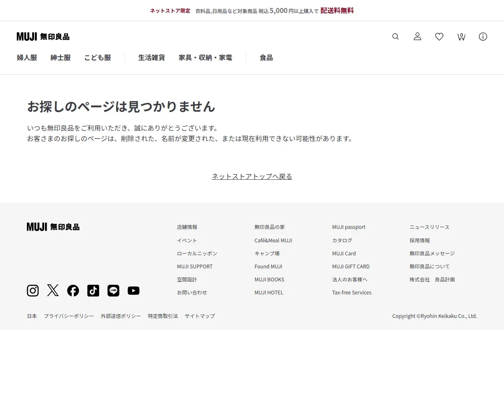Open the shopping cart icon

coord(461,37)
